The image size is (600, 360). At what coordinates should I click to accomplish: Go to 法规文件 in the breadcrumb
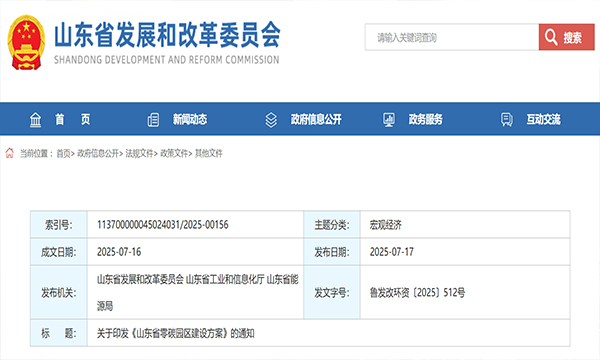pos(139,153)
